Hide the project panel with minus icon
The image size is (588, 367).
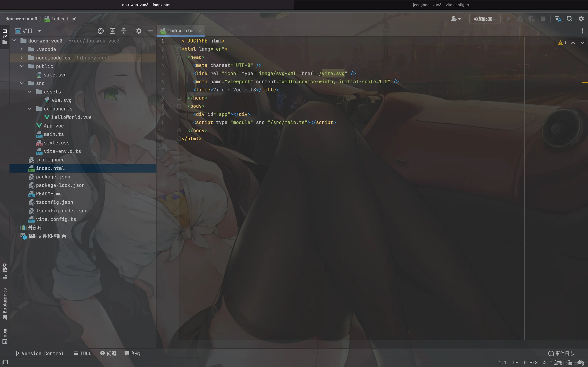[x=150, y=31]
